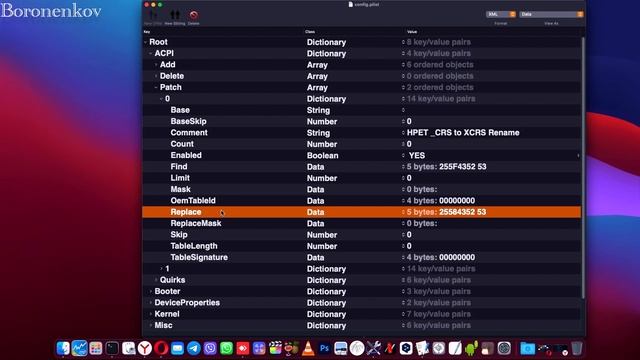The height and width of the screenshot is (360, 640).
Task: Open the blue folder in the Dock
Action: pyautogui.click(x=527, y=349)
